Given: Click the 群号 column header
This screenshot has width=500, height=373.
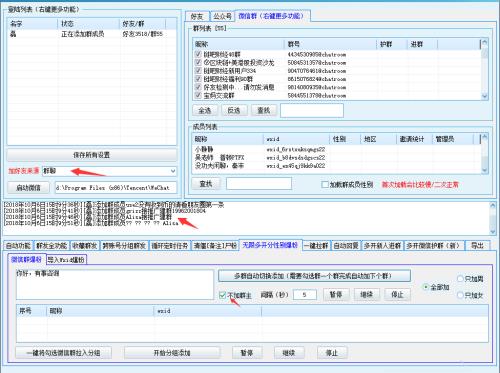Looking at the screenshot, I should click(x=331, y=44).
